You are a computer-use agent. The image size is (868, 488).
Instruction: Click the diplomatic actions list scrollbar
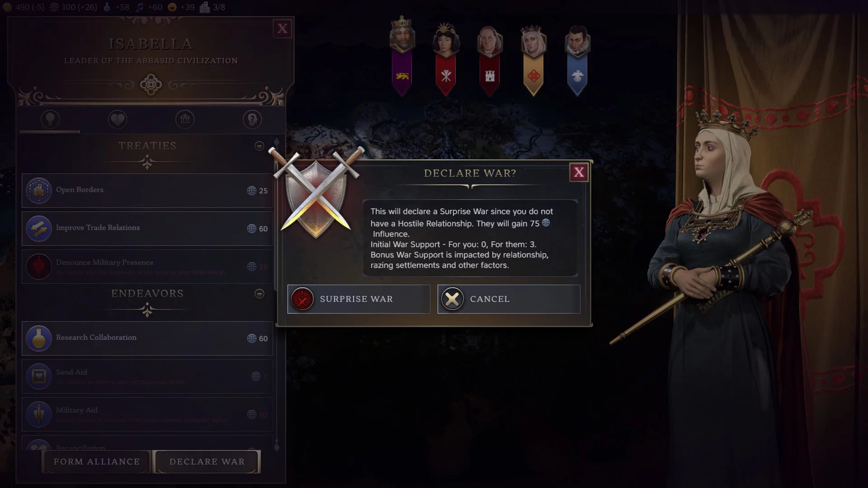277,294
